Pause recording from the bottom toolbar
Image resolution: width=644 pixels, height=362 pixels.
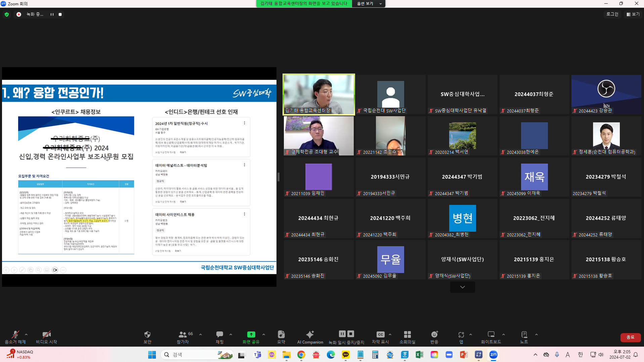tap(342, 334)
